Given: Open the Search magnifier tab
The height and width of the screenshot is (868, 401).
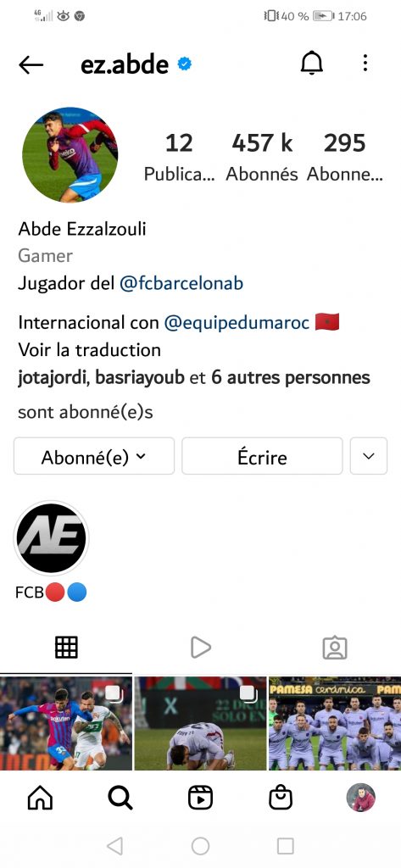Looking at the screenshot, I should (x=120, y=798).
